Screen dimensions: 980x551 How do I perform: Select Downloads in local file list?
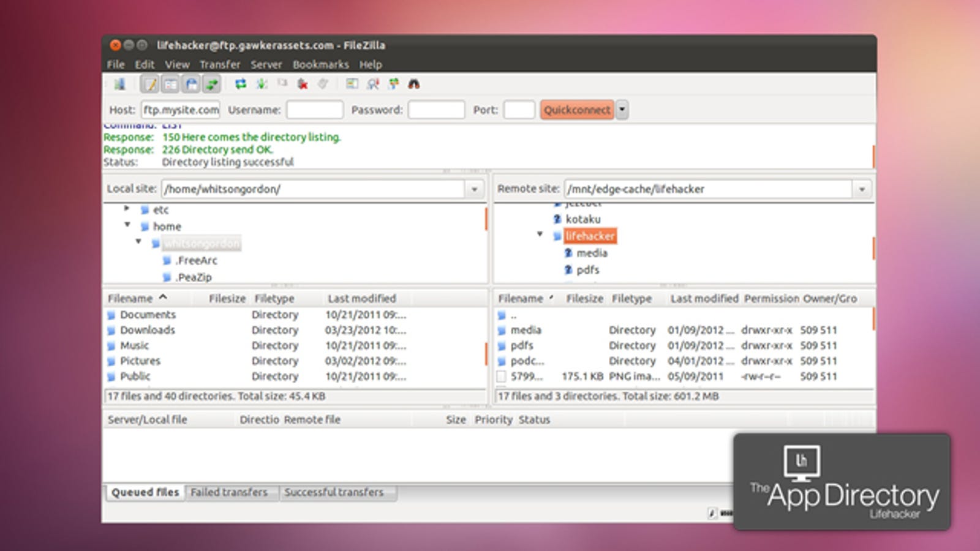(x=147, y=330)
